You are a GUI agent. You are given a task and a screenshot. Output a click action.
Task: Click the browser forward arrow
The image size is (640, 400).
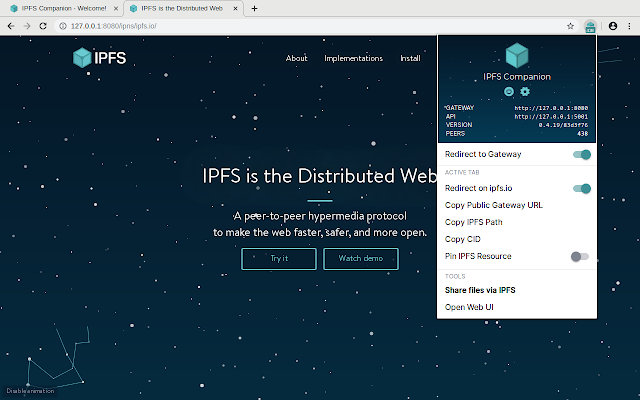(x=27, y=26)
